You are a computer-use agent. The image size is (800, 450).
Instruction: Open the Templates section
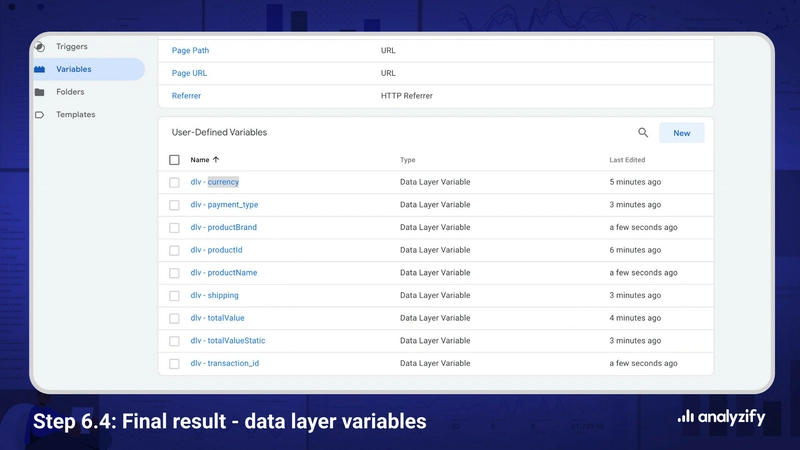(x=76, y=115)
